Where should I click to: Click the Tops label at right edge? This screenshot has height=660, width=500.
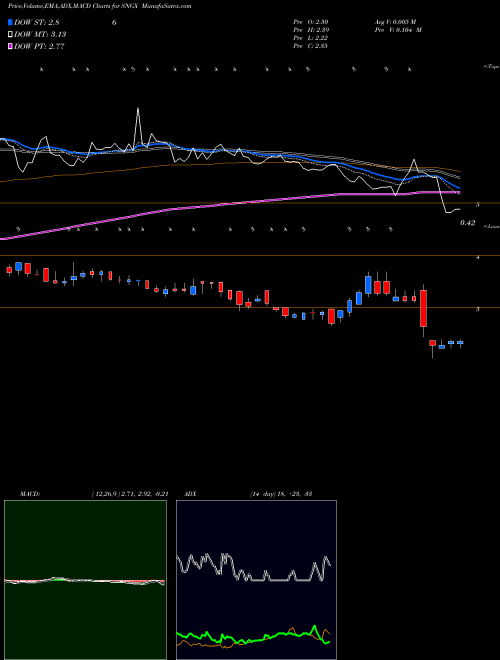pyautogui.click(x=491, y=67)
